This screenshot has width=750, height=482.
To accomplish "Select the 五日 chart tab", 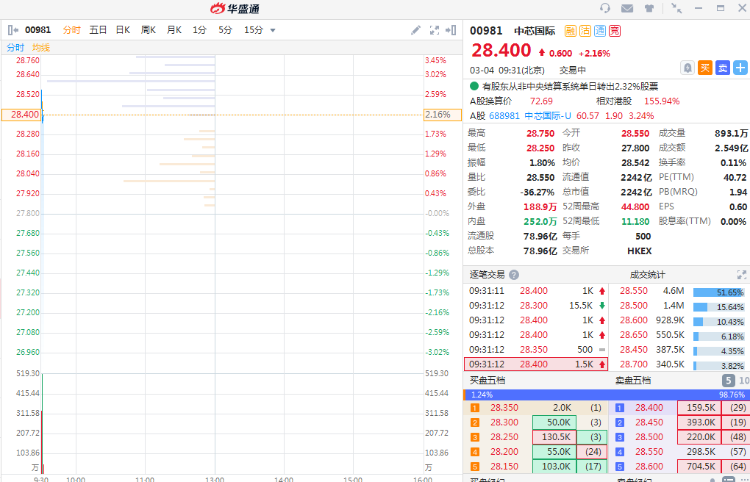I will coord(98,30).
